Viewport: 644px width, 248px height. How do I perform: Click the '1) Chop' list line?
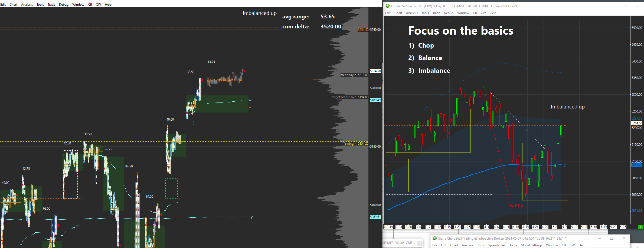click(x=421, y=45)
